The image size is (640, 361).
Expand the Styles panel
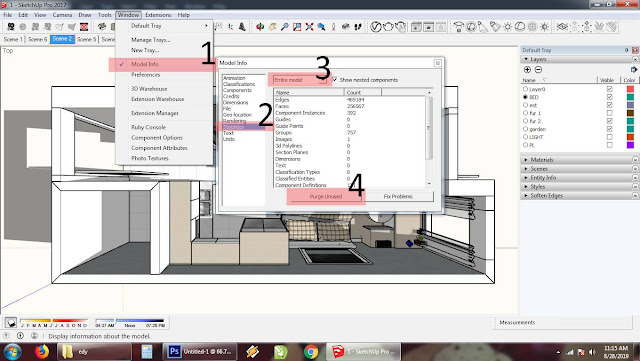tap(526, 187)
